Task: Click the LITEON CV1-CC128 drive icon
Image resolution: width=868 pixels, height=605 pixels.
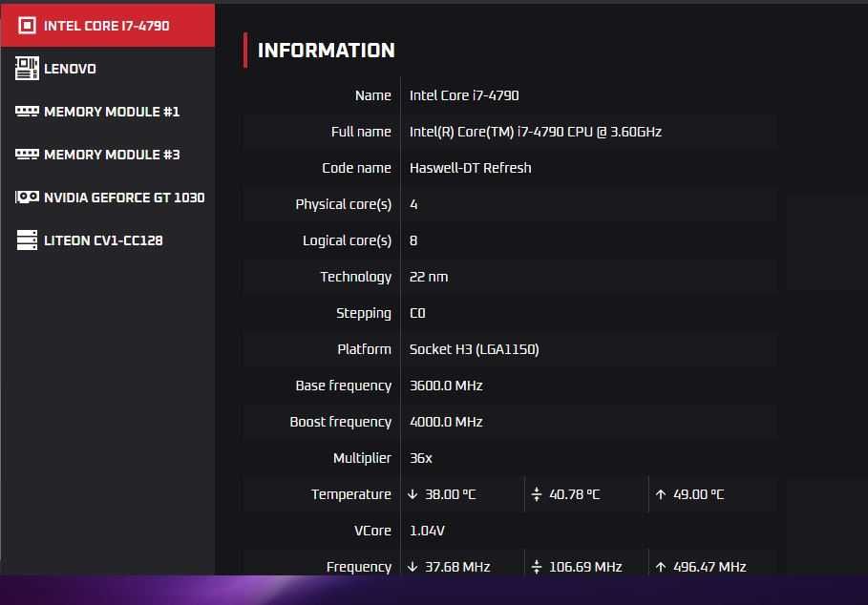Action: tap(27, 240)
